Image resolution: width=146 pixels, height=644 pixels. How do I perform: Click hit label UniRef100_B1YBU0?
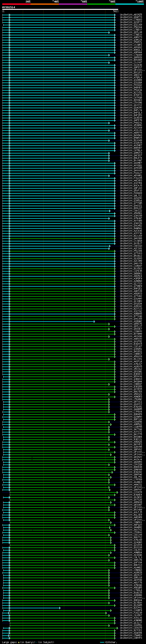131,602
